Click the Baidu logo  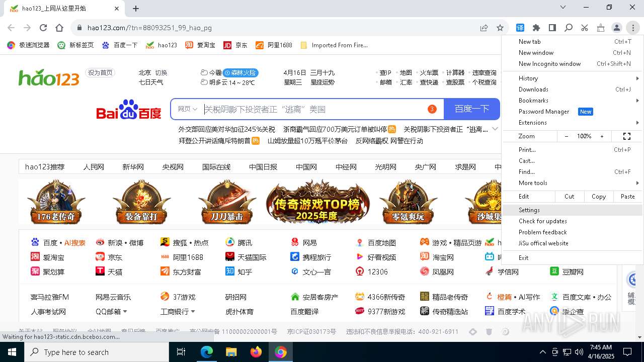pos(129,109)
